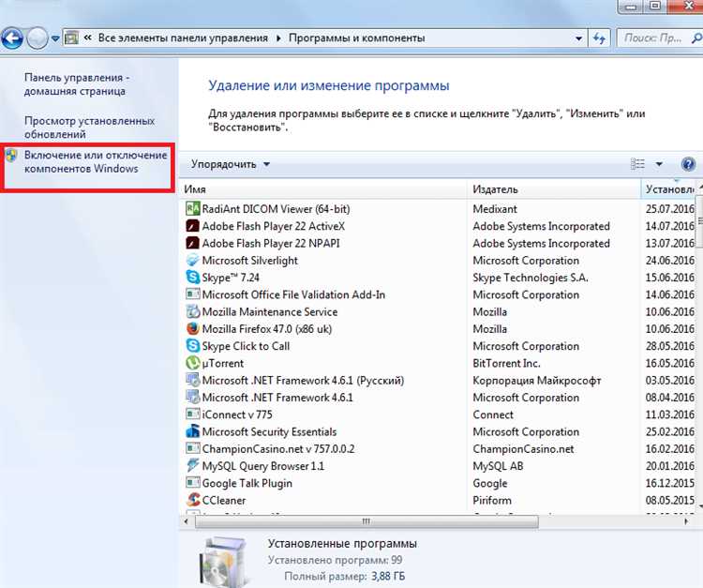Click the change view icon
The width and height of the screenshot is (703, 588).
tap(637, 164)
